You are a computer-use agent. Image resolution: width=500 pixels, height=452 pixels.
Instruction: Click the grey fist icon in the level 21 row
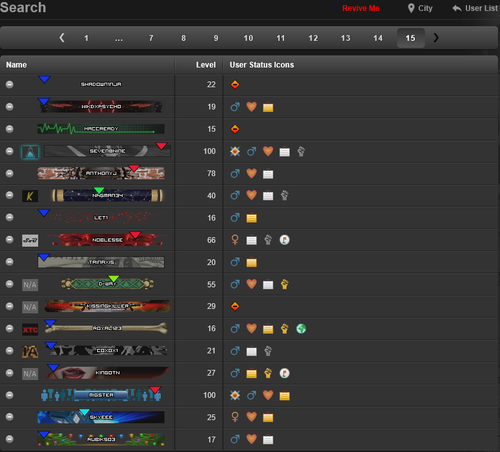coord(268,351)
